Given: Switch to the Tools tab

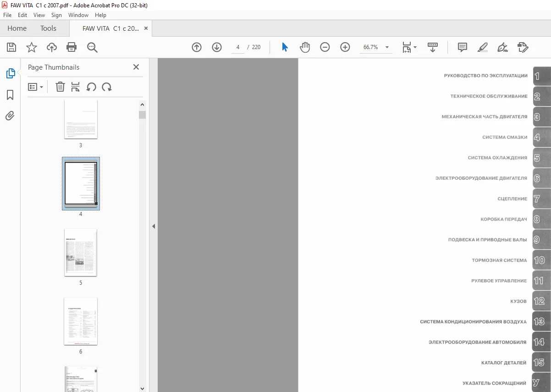Looking at the screenshot, I should 48,28.
